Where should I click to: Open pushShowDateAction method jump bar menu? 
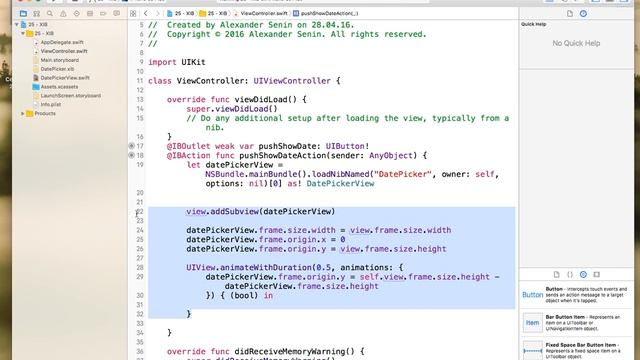pos(326,13)
